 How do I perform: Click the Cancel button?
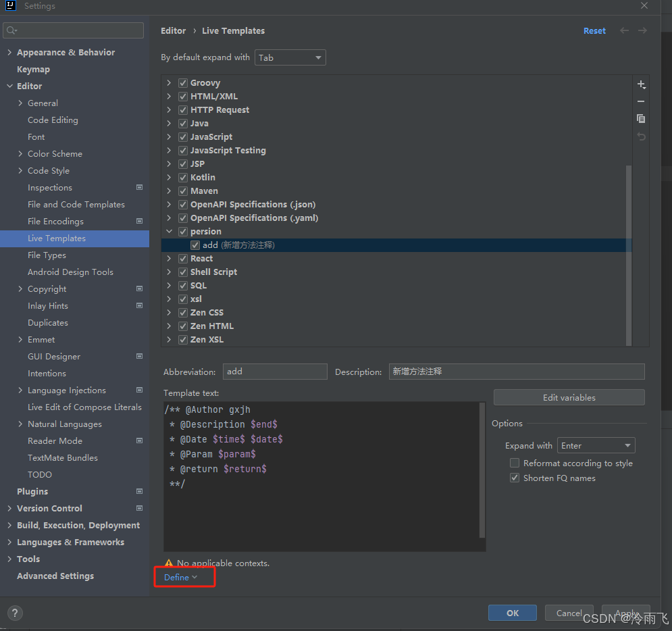[x=569, y=613]
